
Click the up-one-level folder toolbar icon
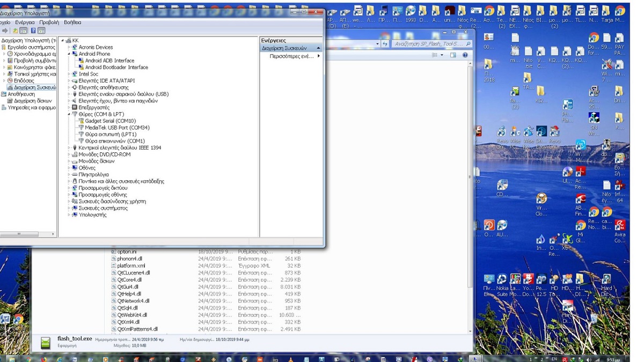[15, 31]
